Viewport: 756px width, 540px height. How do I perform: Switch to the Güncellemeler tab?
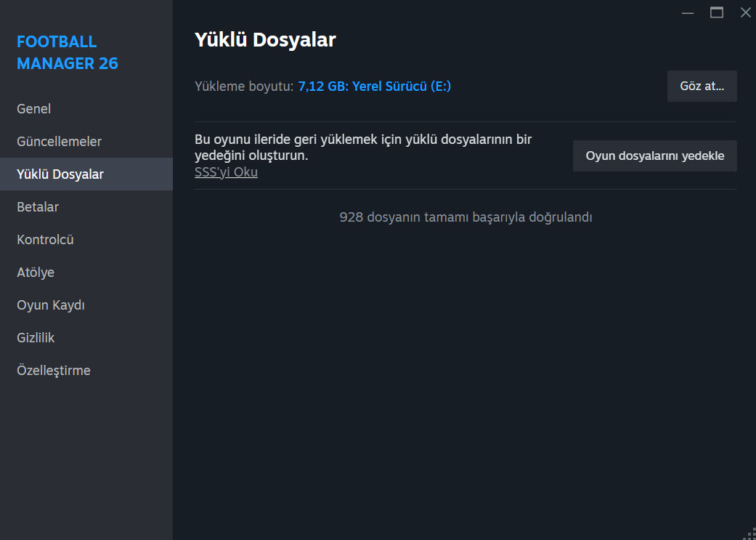[x=60, y=142]
